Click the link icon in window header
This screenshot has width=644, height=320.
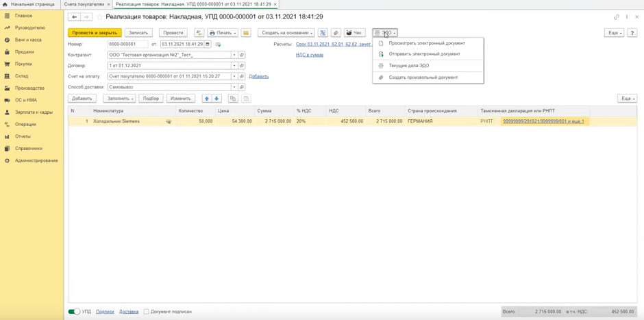pyautogui.click(x=616, y=17)
